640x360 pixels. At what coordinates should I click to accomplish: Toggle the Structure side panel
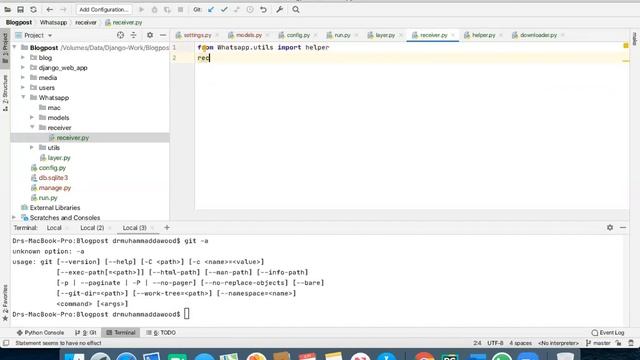tap(5, 93)
